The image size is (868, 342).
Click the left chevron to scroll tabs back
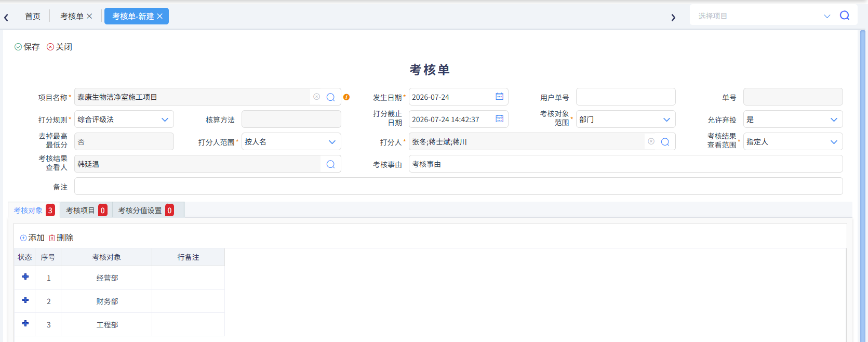coord(6,17)
